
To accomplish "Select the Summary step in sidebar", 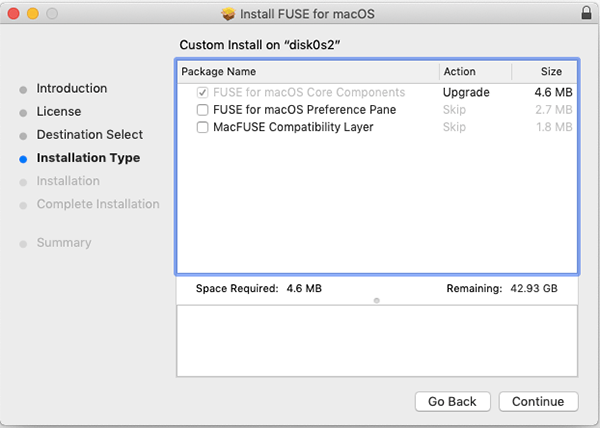I will (x=64, y=242).
